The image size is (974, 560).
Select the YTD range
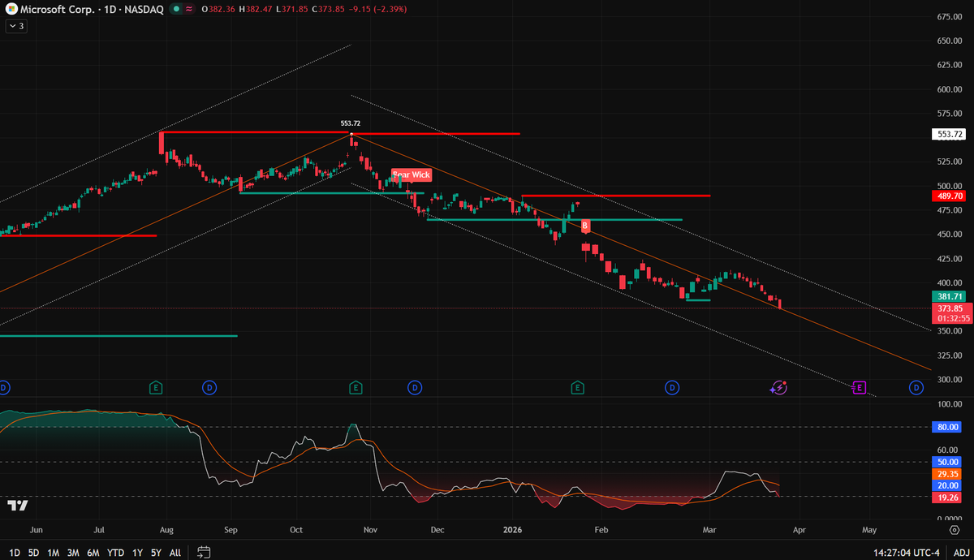coord(116,553)
